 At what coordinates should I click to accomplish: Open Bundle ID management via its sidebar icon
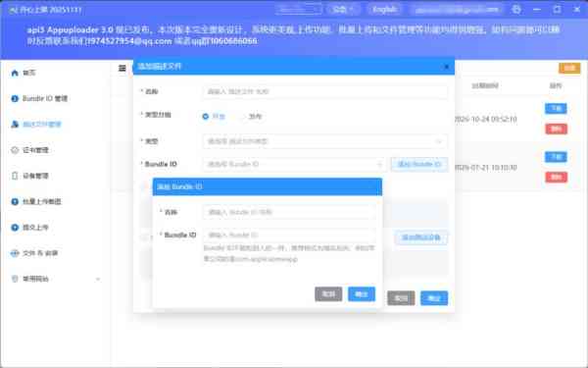15,99
